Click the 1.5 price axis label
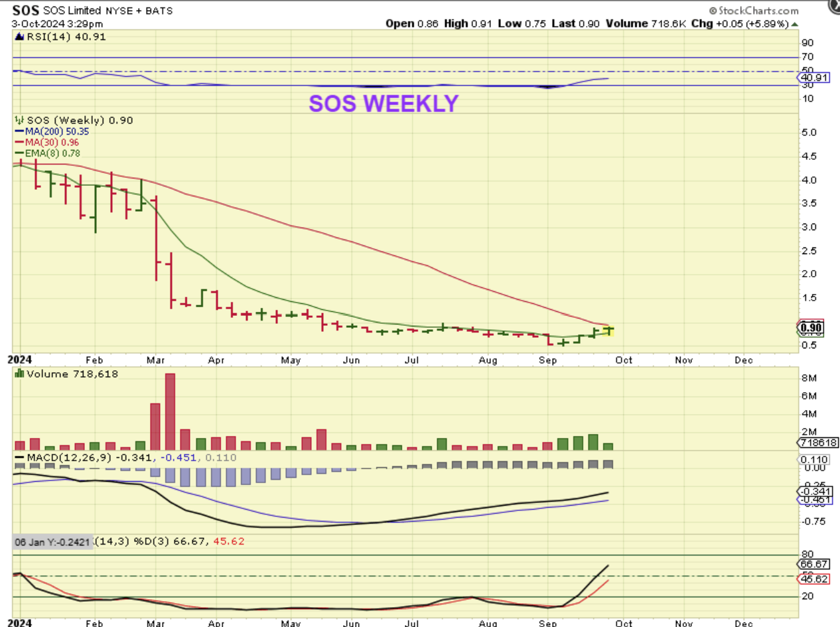This screenshot has width=840, height=627. pos(809,297)
